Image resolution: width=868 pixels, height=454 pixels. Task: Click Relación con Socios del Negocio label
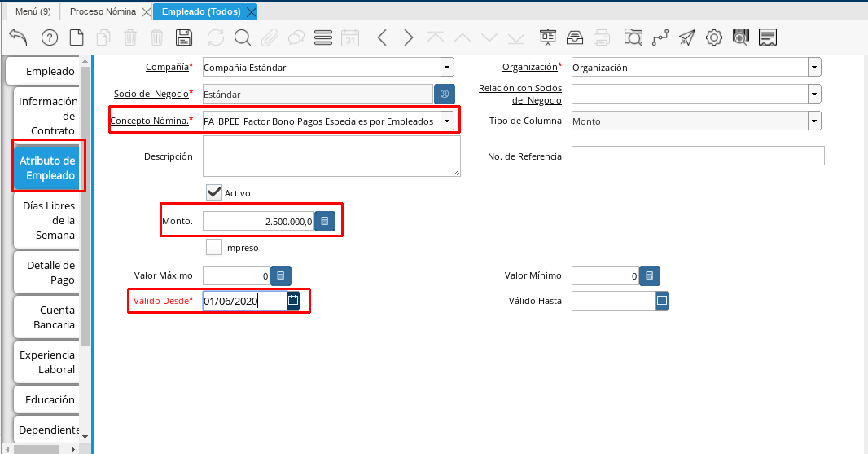(520, 95)
